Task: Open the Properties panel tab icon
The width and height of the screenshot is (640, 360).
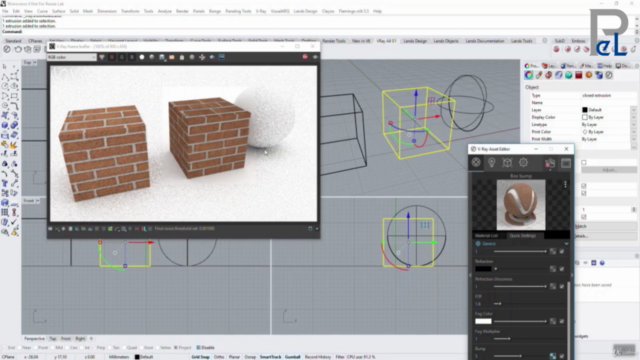Action: click(532, 66)
